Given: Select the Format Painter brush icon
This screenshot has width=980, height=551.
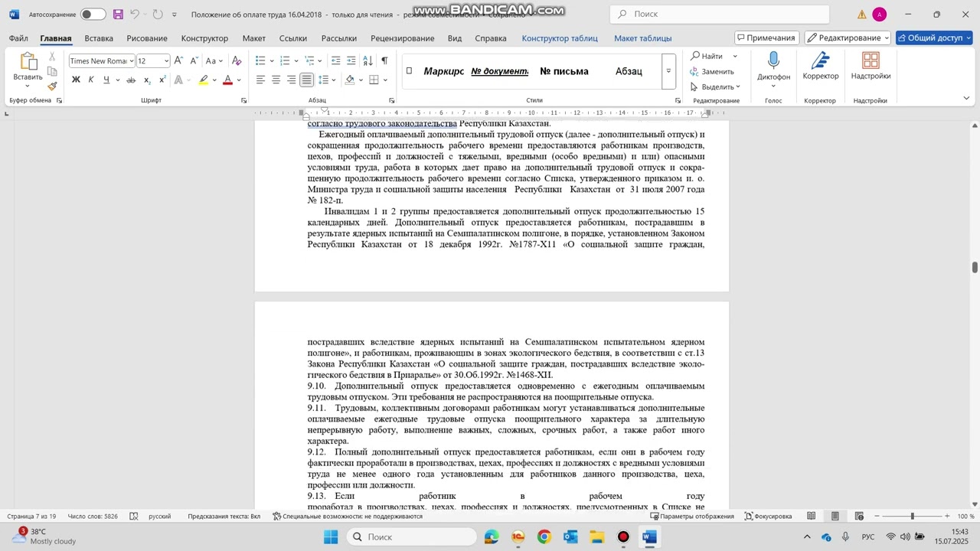Looking at the screenshot, I should coord(52,86).
